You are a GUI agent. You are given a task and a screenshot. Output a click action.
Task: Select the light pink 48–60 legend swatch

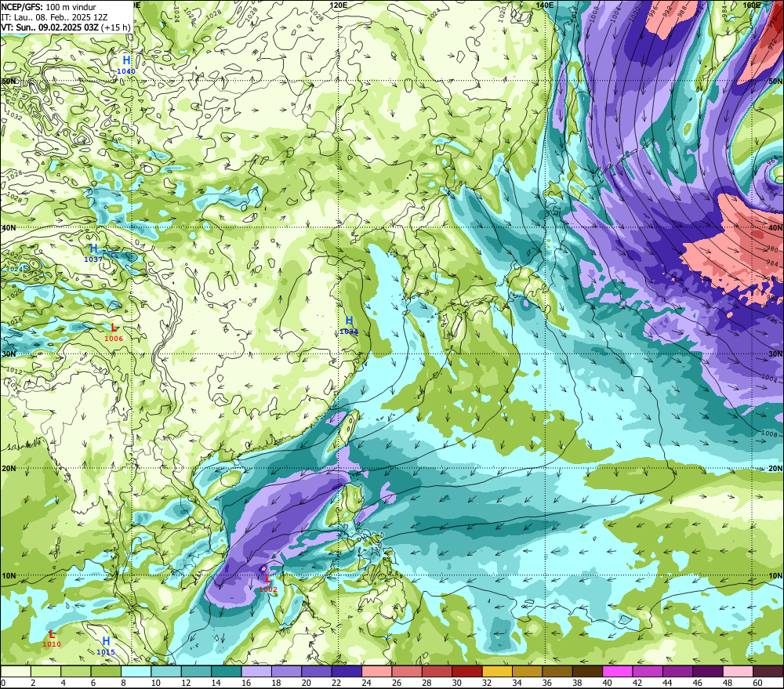[738, 672]
